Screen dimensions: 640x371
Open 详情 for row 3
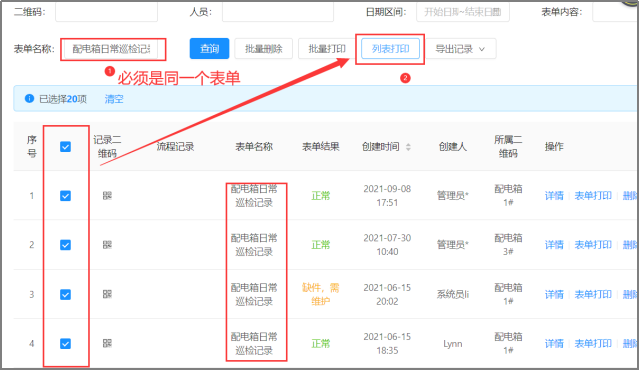coord(554,294)
